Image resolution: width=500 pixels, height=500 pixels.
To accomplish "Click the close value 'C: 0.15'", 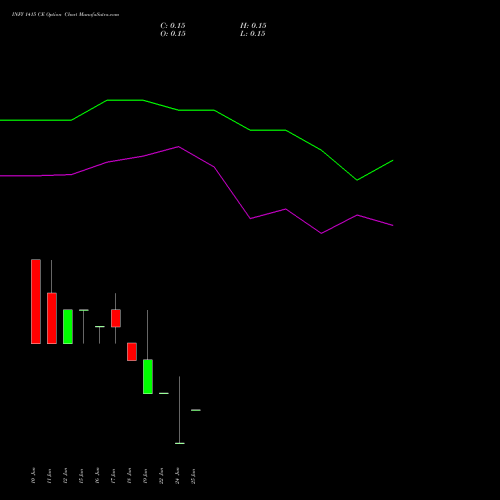I will pyautogui.click(x=173, y=26).
